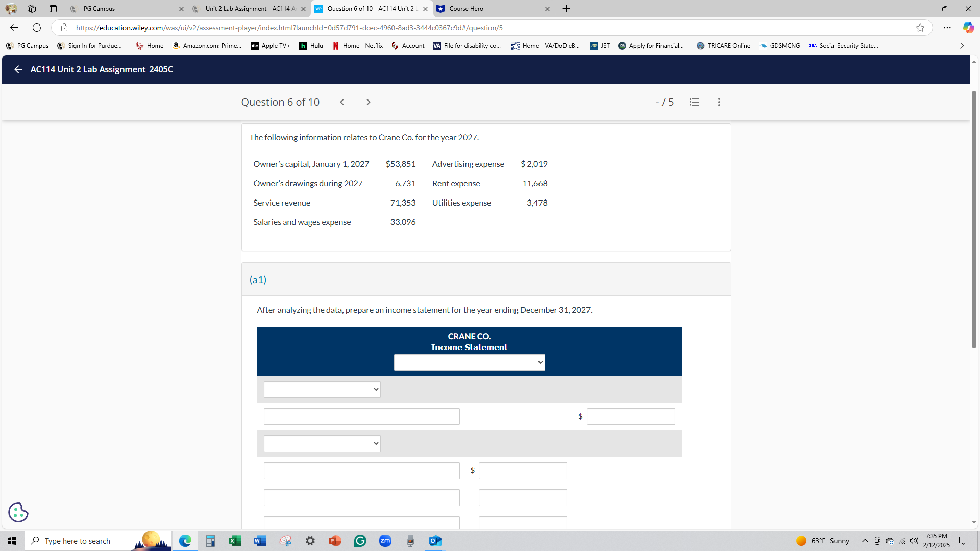
Task: Open Home - Netflix bookmark
Action: tap(358, 46)
